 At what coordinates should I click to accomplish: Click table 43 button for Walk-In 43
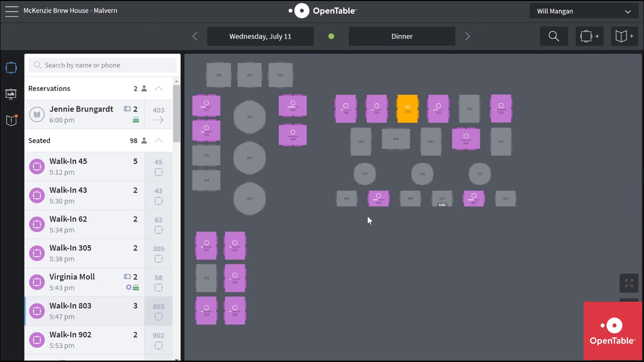coord(158,196)
